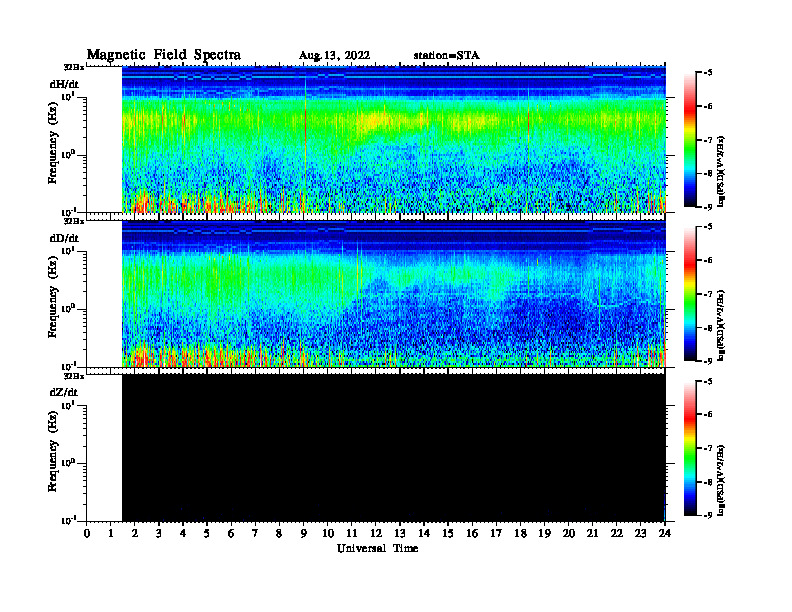
Task: Click the 32Hz label atop dD/dt panel
Action: pyautogui.click(x=73, y=221)
